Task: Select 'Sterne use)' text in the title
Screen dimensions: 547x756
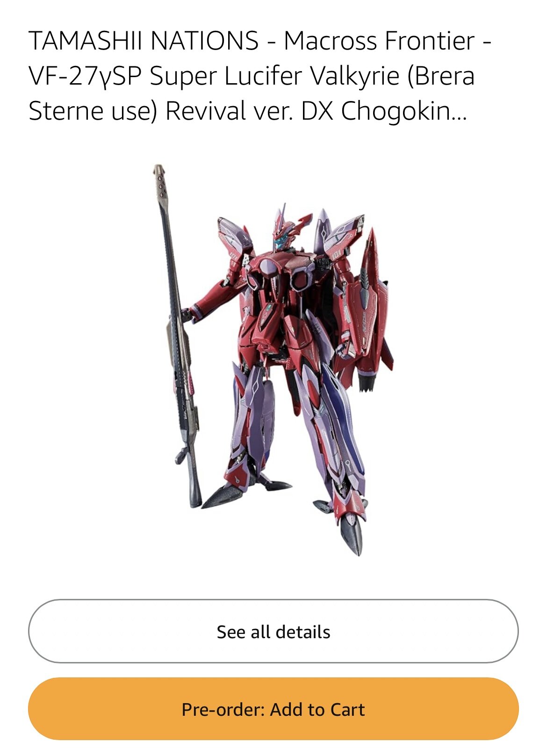Action: tap(93, 111)
